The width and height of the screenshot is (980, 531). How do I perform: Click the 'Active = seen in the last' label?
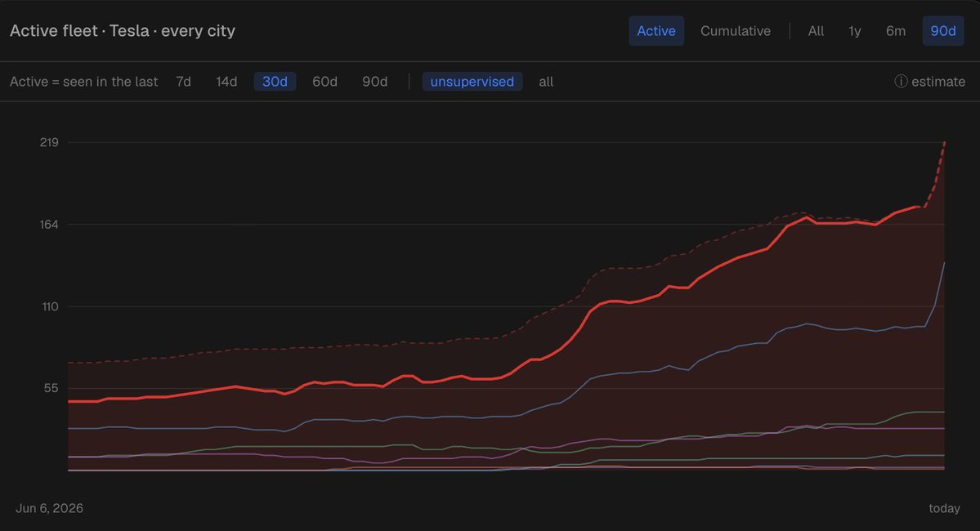(x=83, y=82)
